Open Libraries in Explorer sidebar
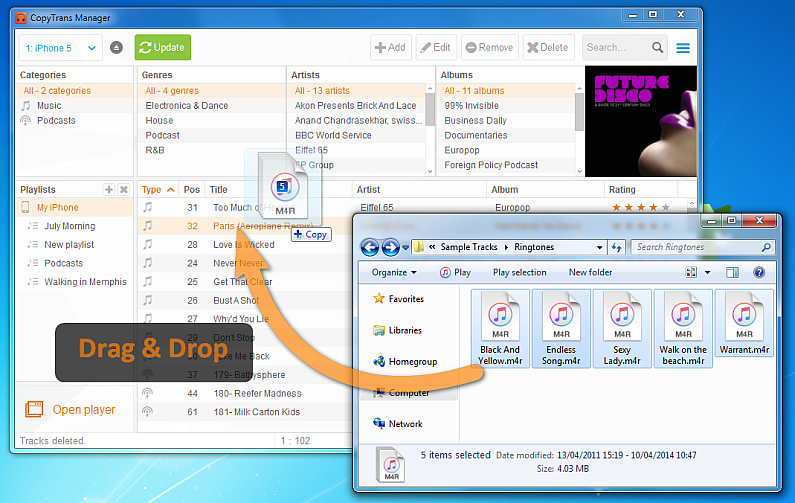This screenshot has width=795, height=503. [398, 331]
